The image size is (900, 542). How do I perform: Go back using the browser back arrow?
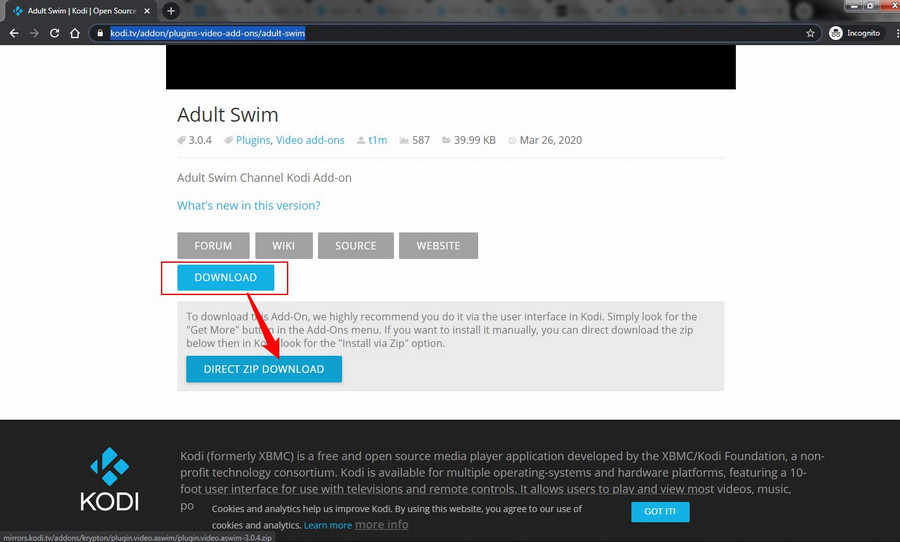[14, 33]
